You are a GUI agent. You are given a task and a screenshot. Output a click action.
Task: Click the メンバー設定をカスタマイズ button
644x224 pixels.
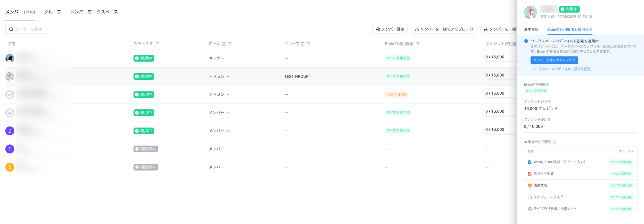(554, 60)
